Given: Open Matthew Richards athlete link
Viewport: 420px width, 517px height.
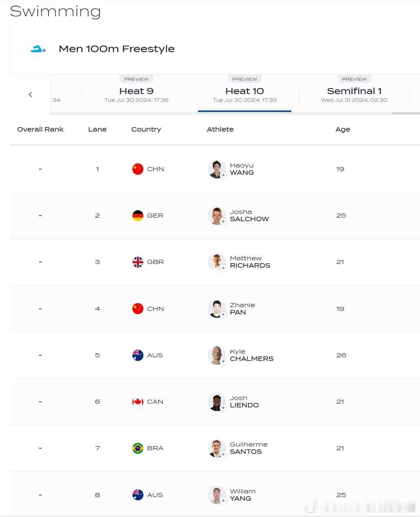Looking at the screenshot, I should [x=250, y=262].
